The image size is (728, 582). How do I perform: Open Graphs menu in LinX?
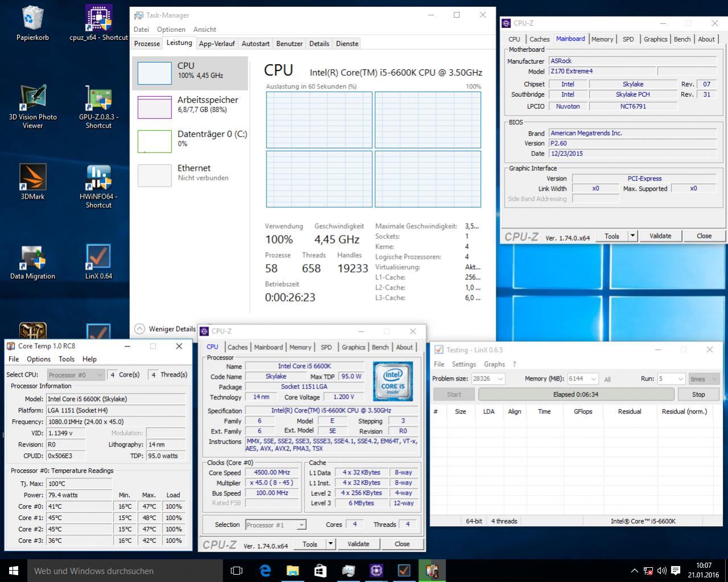click(x=494, y=364)
